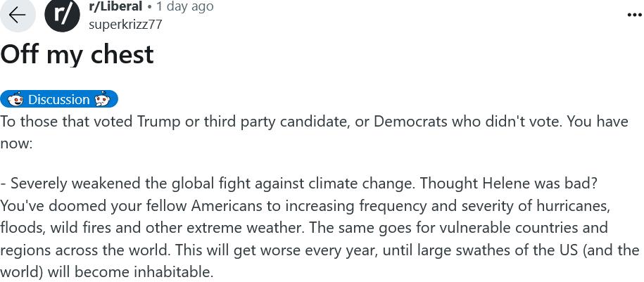644x282 pixels.
Task: Open the post's three-dot options menu
Action: [x=633, y=15]
